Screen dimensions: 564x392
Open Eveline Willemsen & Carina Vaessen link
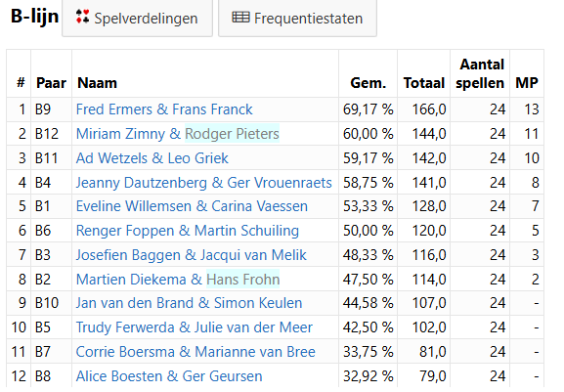coord(192,206)
